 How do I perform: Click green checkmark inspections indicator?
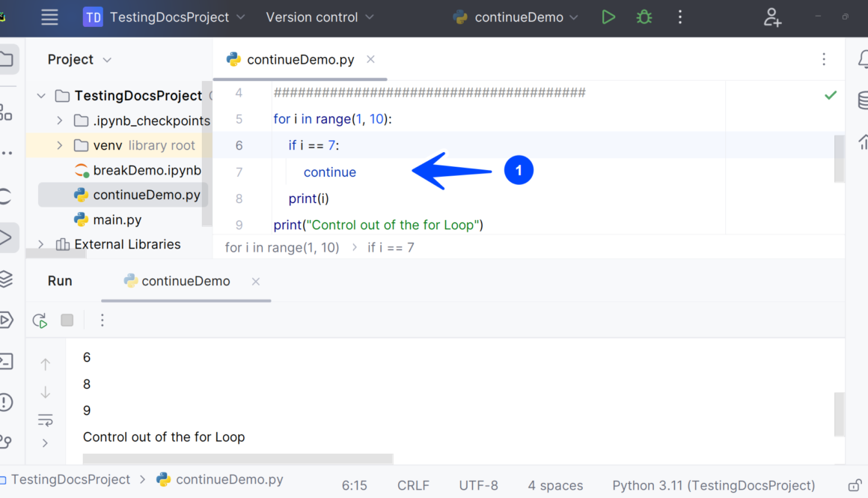click(x=830, y=95)
